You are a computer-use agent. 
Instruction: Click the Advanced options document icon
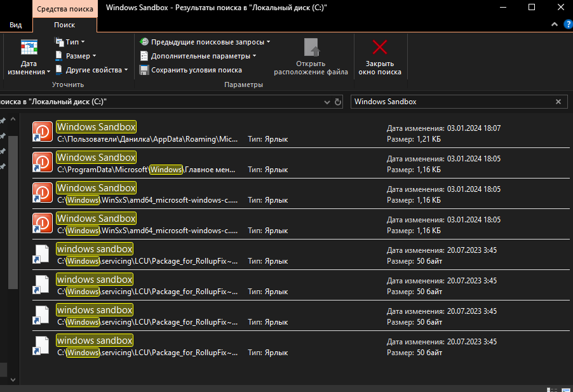(x=144, y=56)
